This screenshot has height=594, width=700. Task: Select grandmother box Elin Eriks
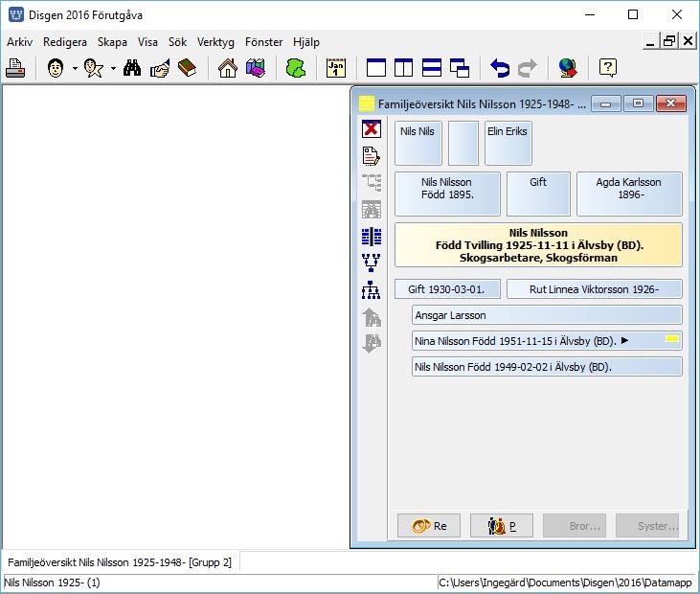[508, 143]
